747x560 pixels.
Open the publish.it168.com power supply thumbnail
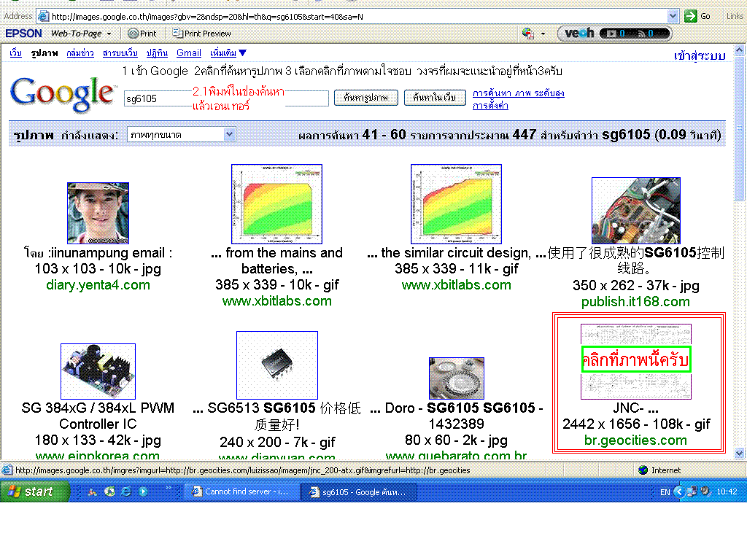[636, 211]
